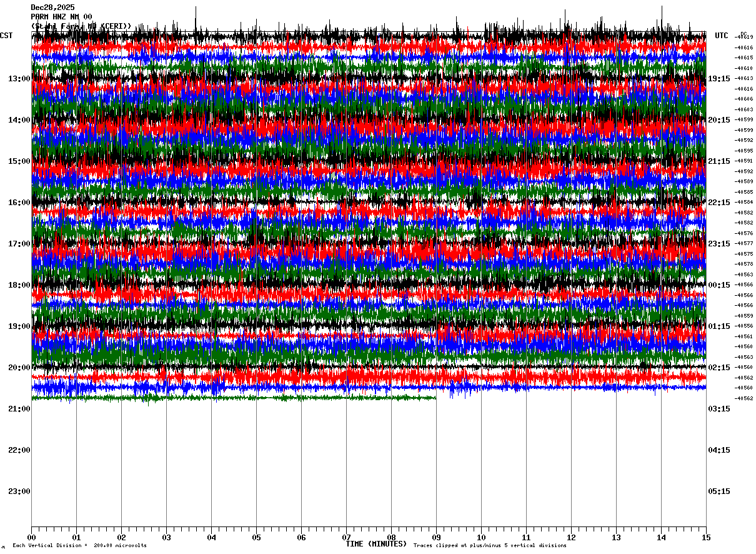Click minute 09 on the time axis
The image size is (756, 554).
tap(436, 537)
